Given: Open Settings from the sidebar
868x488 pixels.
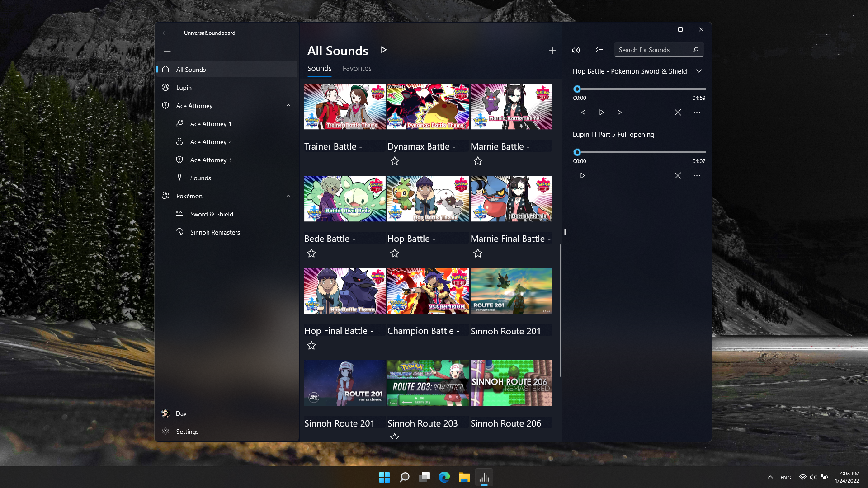Looking at the screenshot, I should click(x=187, y=432).
